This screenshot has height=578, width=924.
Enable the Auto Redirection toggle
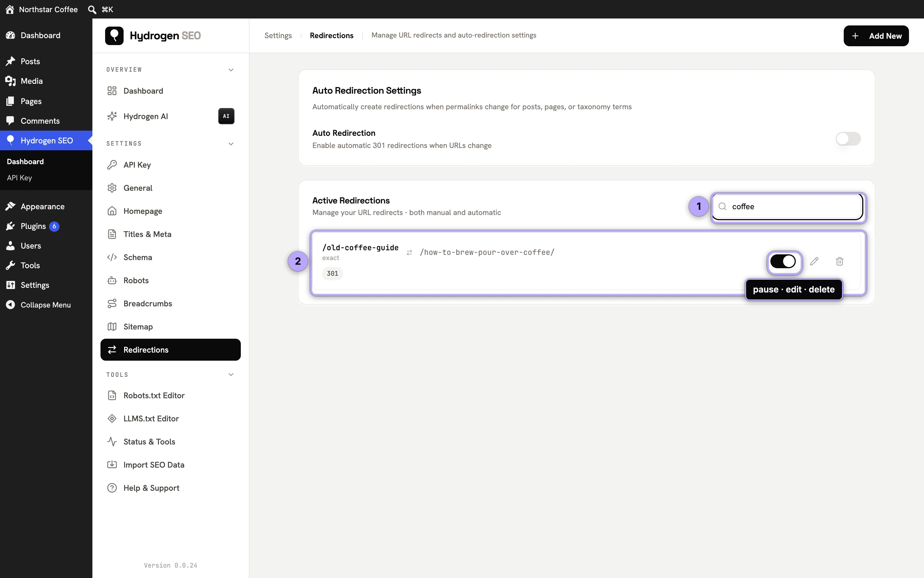848,139
